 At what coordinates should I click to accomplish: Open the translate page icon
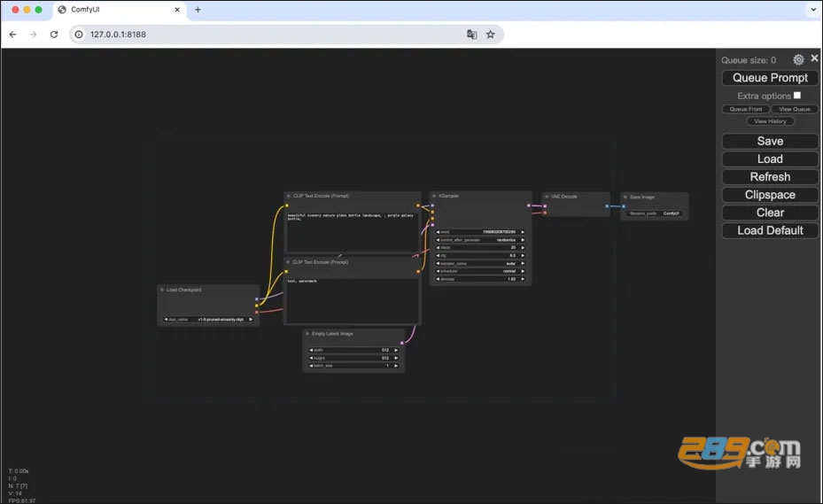(472, 35)
